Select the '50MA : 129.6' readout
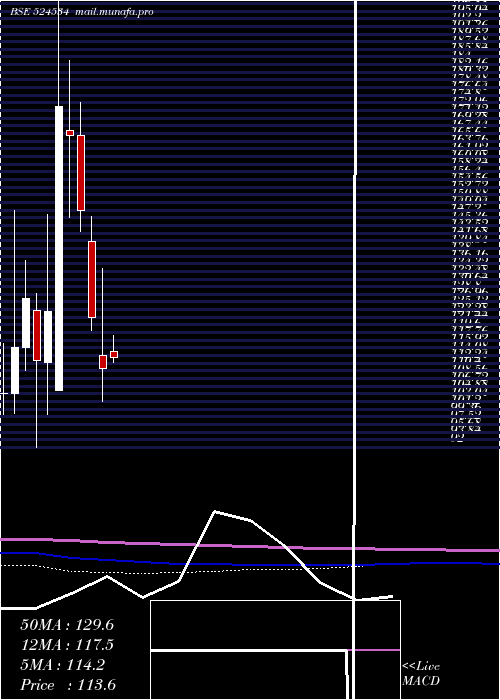500x700 pixels. tap(67, 625)
